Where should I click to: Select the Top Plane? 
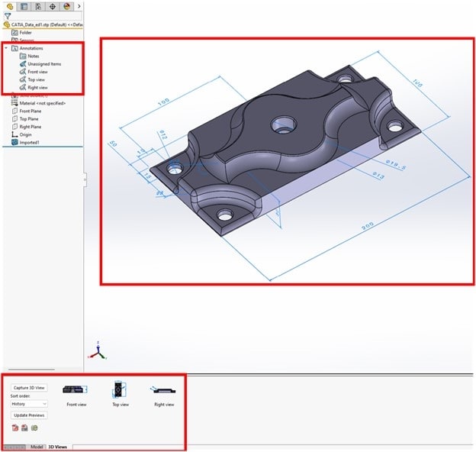point(25,119)
